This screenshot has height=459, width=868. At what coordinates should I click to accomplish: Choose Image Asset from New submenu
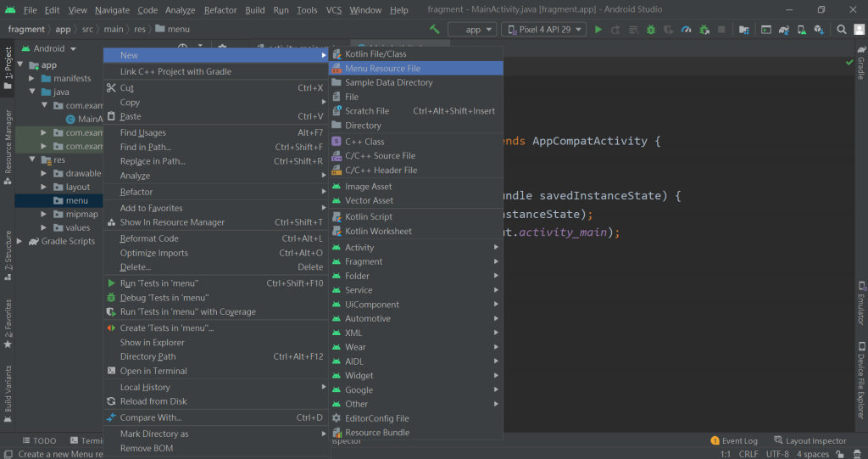coord(415,187)
